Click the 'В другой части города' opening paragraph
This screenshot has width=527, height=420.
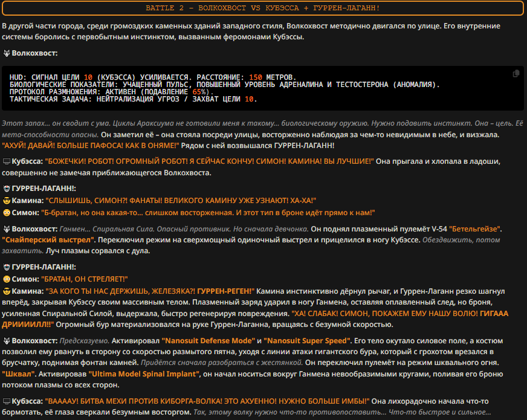coord(251,31)
